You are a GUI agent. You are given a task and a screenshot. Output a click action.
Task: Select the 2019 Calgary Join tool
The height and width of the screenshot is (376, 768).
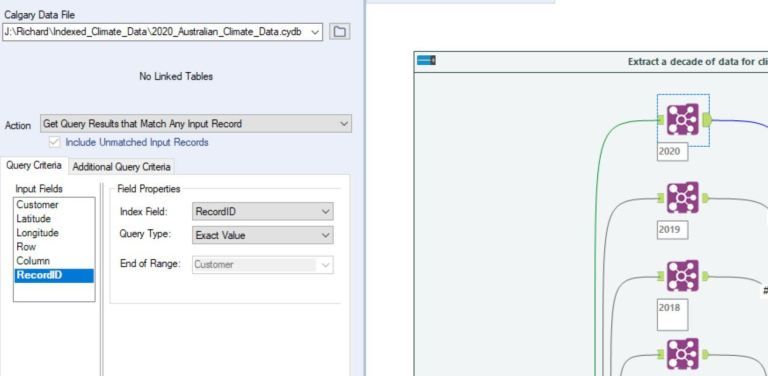683,198
